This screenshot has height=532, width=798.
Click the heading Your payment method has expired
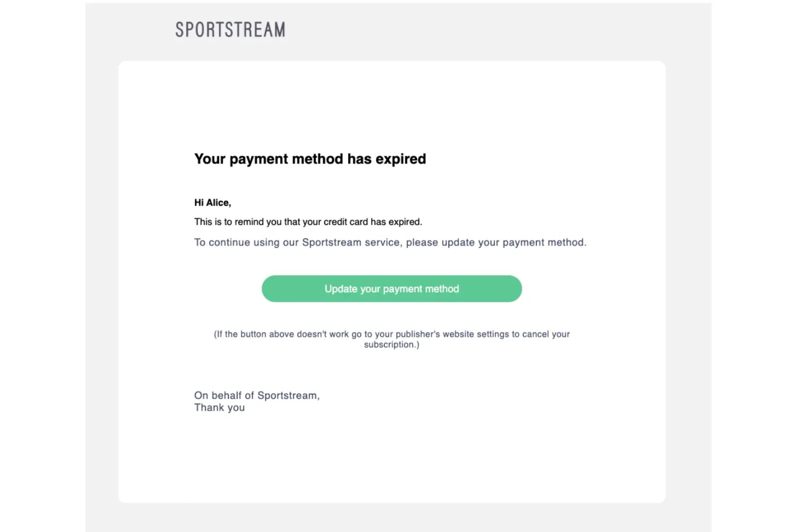coord(309,159)
